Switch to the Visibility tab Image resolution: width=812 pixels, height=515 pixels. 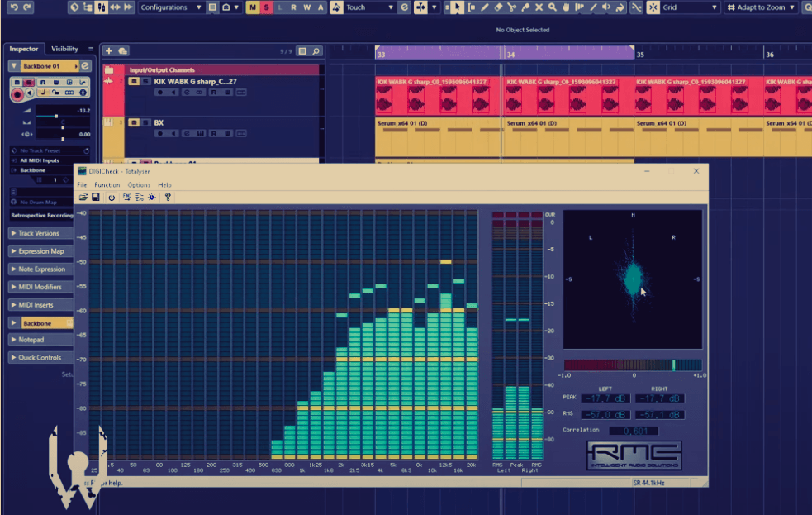click(x=64, y=49)
